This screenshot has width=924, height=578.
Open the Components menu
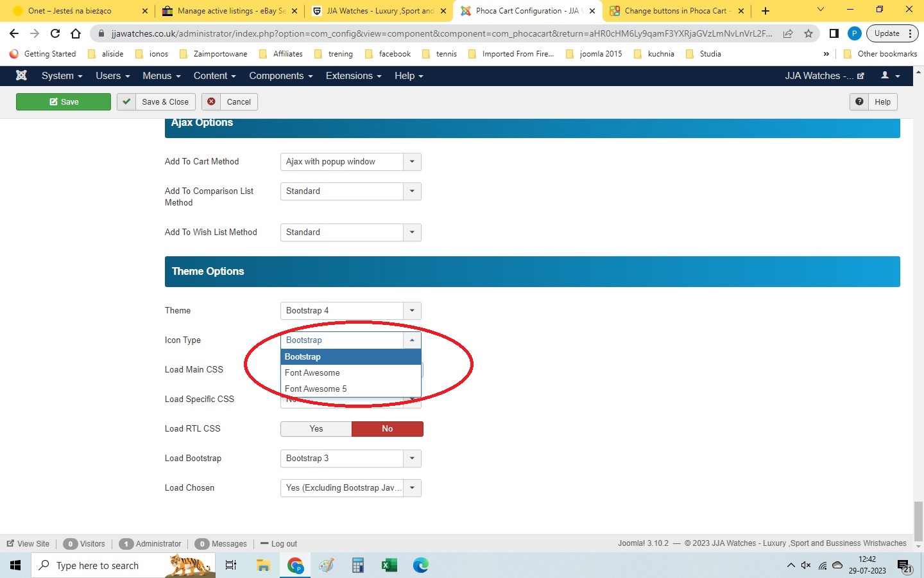pos(281,76)
